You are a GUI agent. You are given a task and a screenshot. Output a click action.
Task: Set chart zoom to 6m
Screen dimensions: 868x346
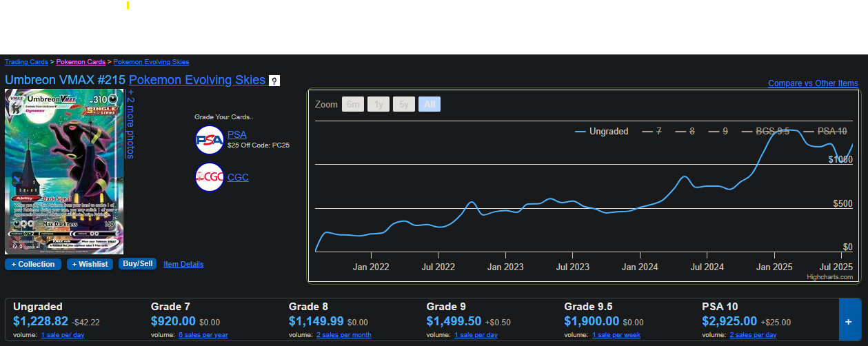353,104
